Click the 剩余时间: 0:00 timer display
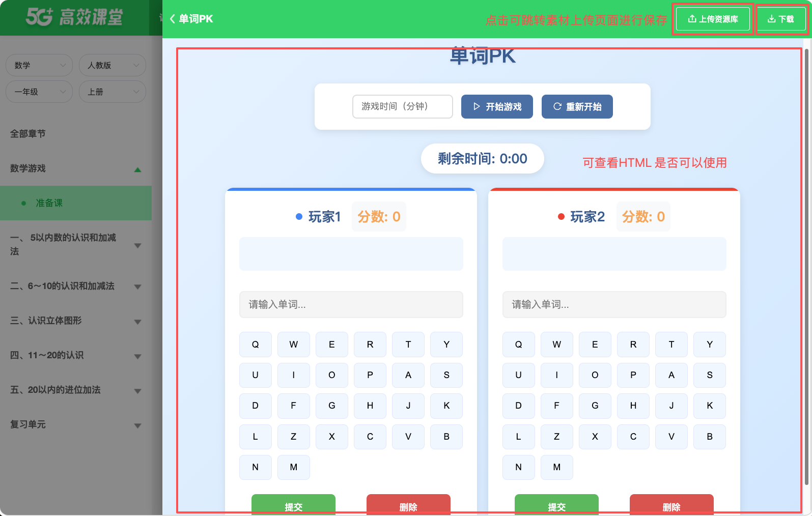The height and width of the screenshot is (516, 812). coord(483,159)
